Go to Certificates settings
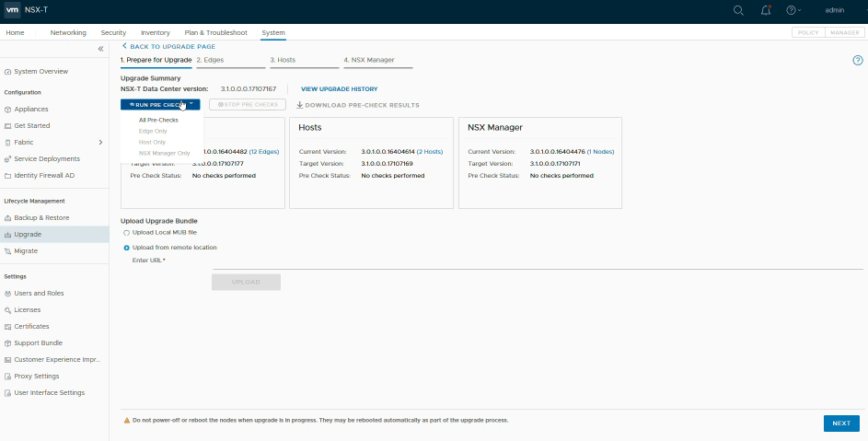Viewport: 868px width, 441px height. tap(31, 326)
